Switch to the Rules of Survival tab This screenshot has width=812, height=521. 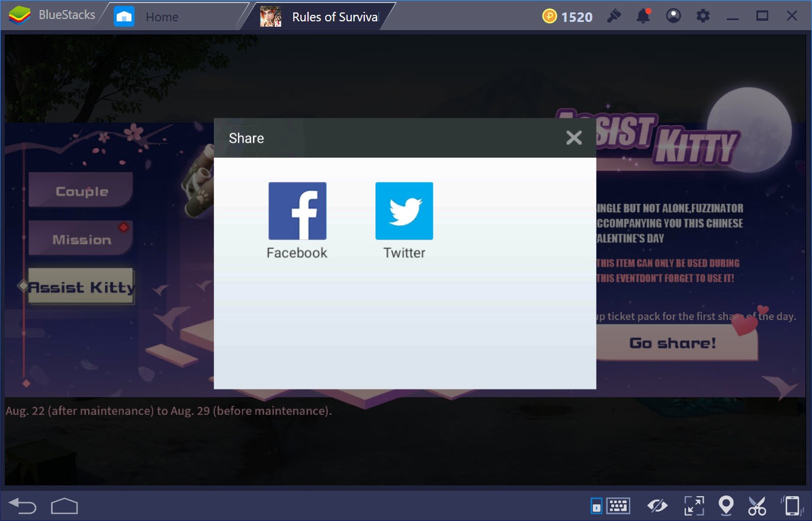(321, 17)
